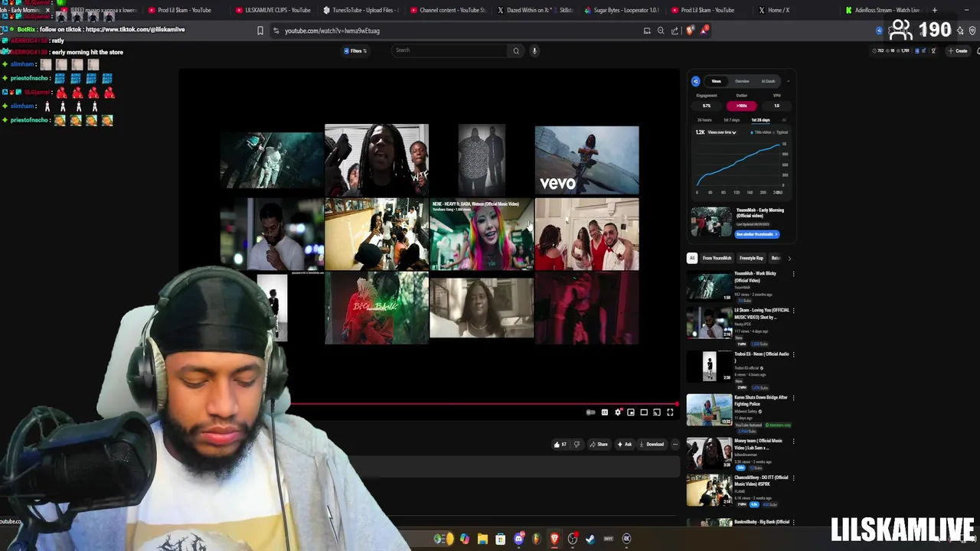
Task: Open options for Work Blicky video
Action: click(793, 274)
